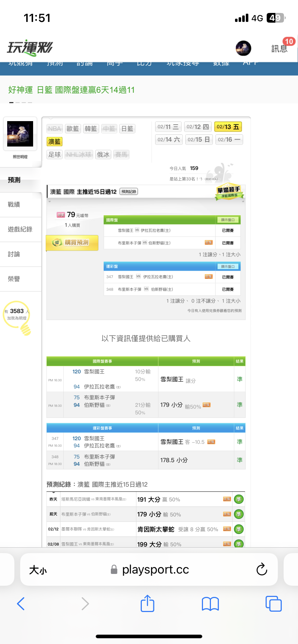This screenshot has width=298, height=644.
Task: Open the 遊戲紀錄 sidebar item
Action: [21, 229]
